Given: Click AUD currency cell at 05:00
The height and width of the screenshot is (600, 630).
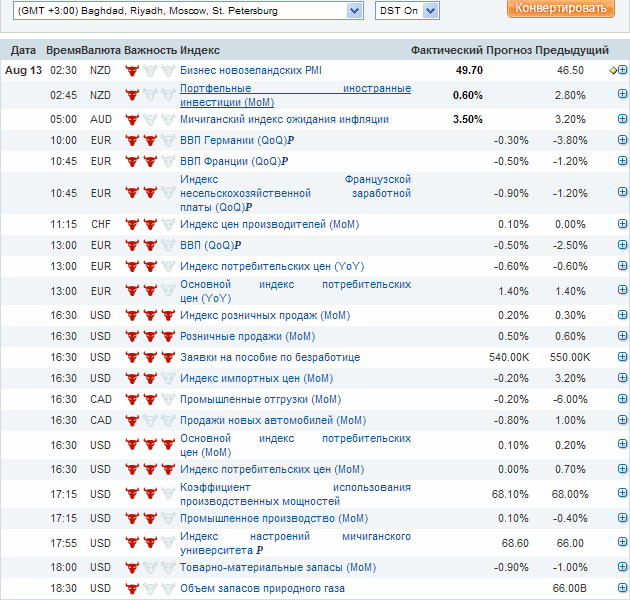Looking at the screenshot, I should tap(101, 119).
